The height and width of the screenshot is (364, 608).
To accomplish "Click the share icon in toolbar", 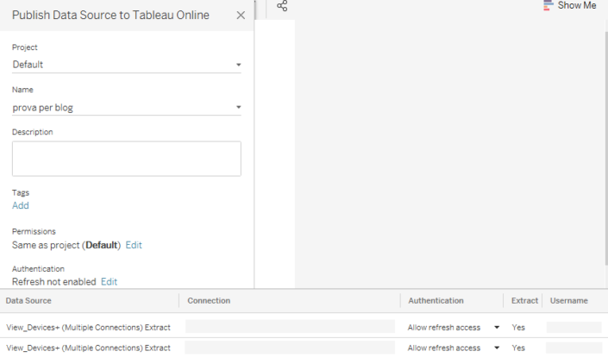I will click(x=282, y=6).
